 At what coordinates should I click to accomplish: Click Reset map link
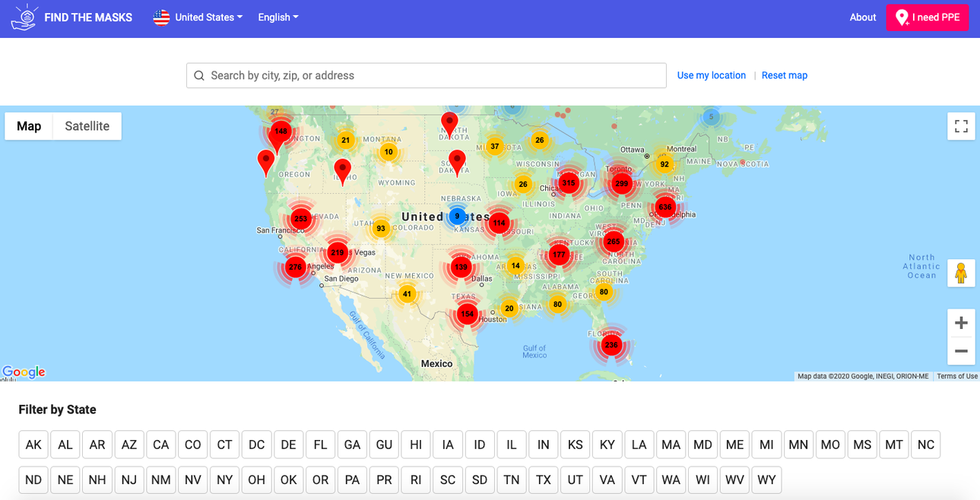tap(785, 75)
